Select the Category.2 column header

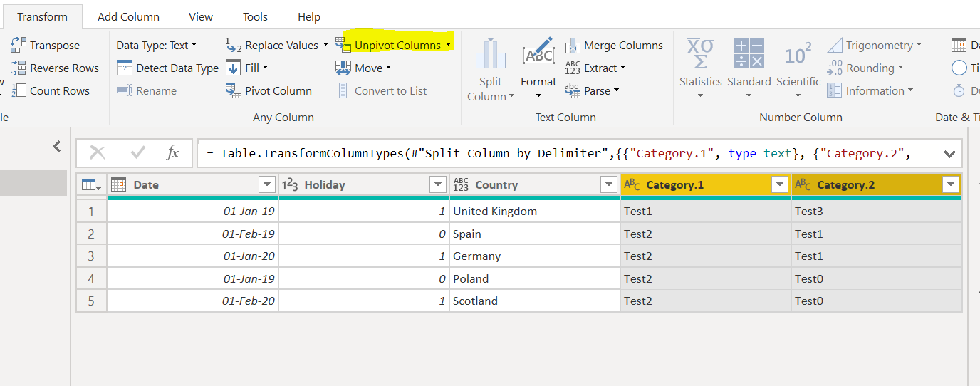pos(877,185)
